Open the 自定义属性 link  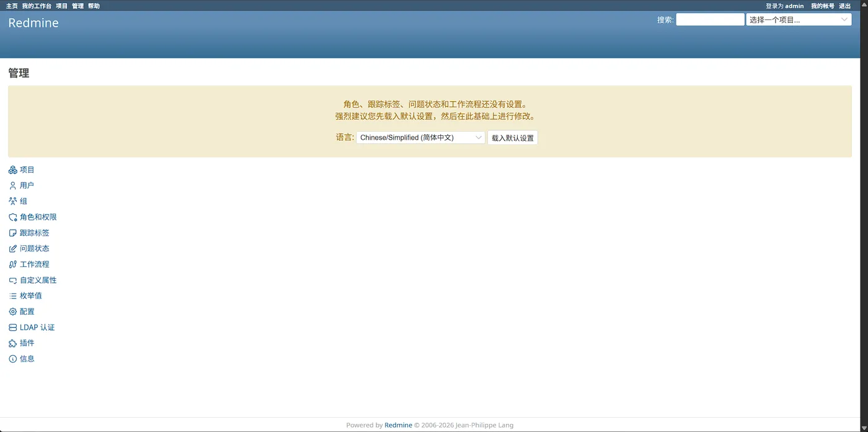tap(38, 280)
